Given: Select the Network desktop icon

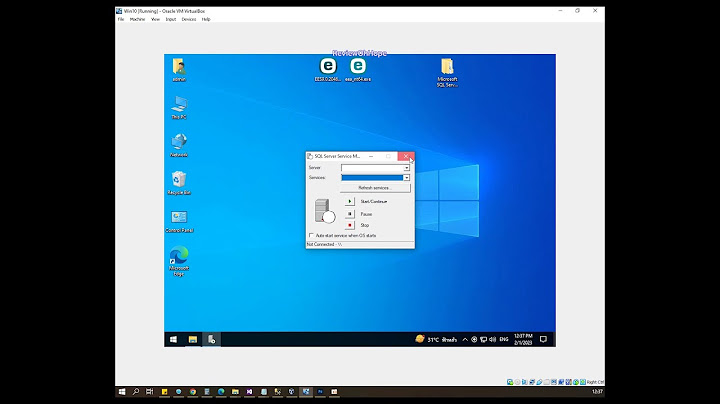Looking at the screenshot, I should (x=179, y=146).
